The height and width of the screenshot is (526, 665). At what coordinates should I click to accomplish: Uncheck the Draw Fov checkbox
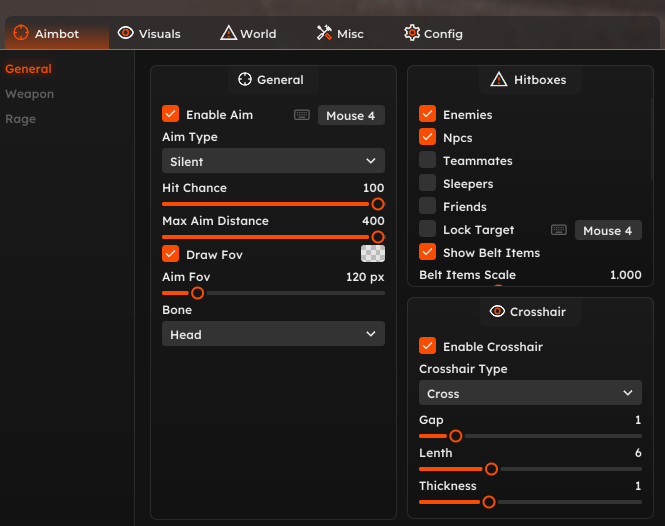(x=171, y=254)
